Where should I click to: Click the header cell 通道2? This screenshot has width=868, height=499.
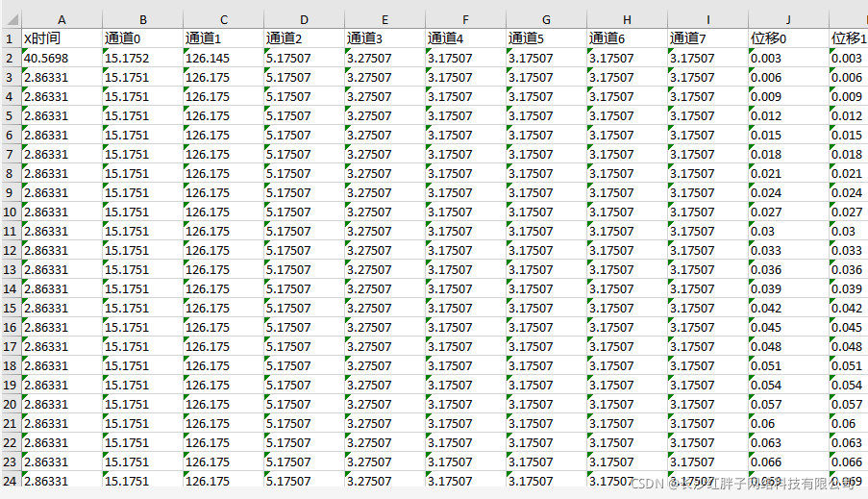click(x=304, y=38)
